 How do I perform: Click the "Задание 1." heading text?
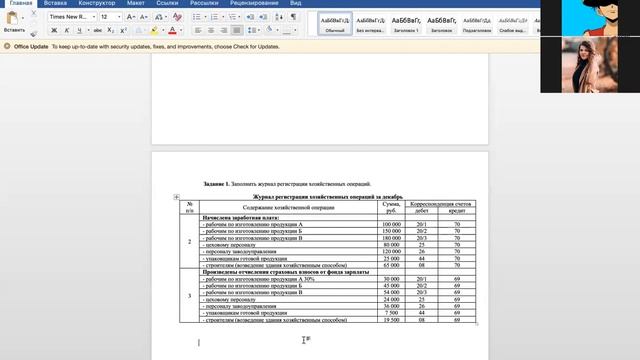point(217,184)
